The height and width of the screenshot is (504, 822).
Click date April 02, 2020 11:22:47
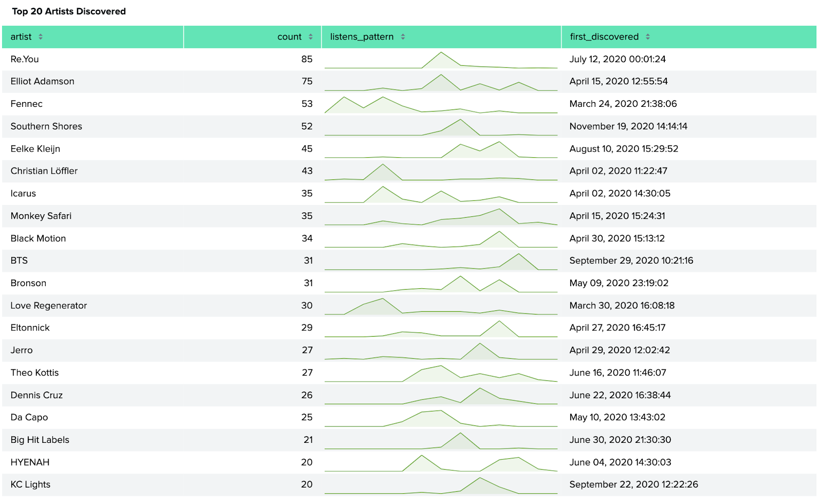tap(618, 171)
